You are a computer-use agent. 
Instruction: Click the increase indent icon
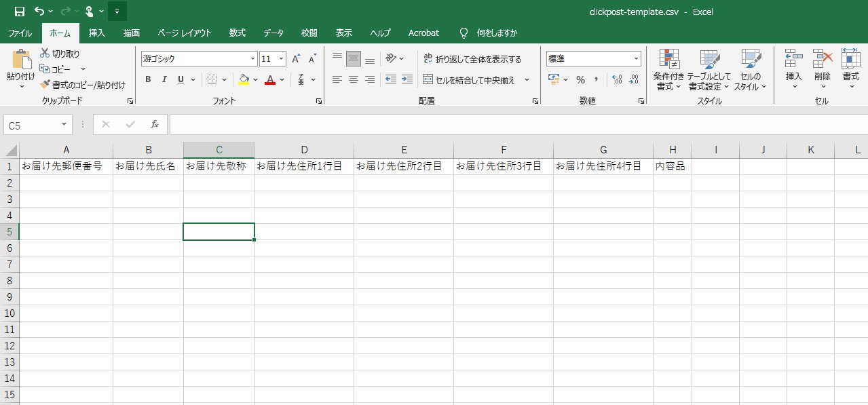pyautogui.click(x=407, y=79)
